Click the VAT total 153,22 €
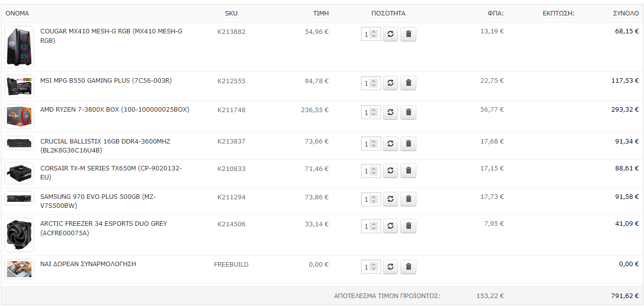This screenshot has height=306, width=644. point(490,296)
